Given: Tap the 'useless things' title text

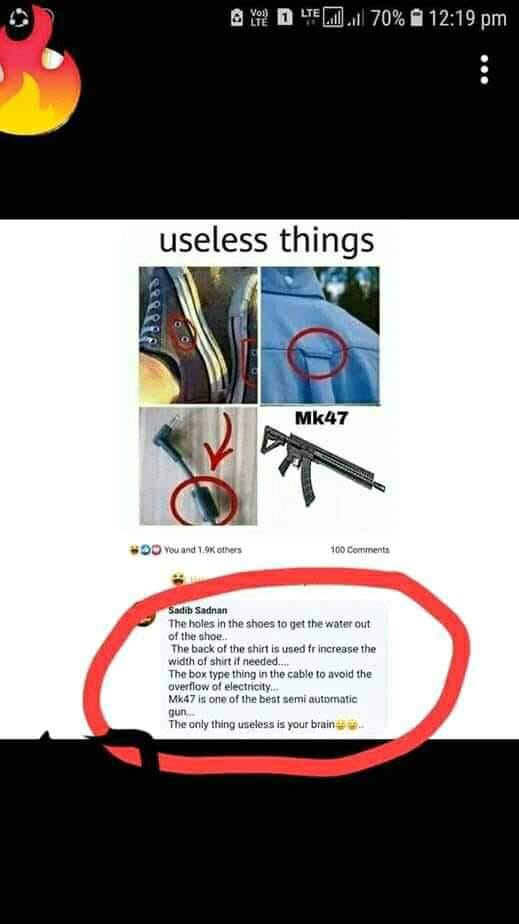Looking at the screenshot, I should click(x=266, y=240).
